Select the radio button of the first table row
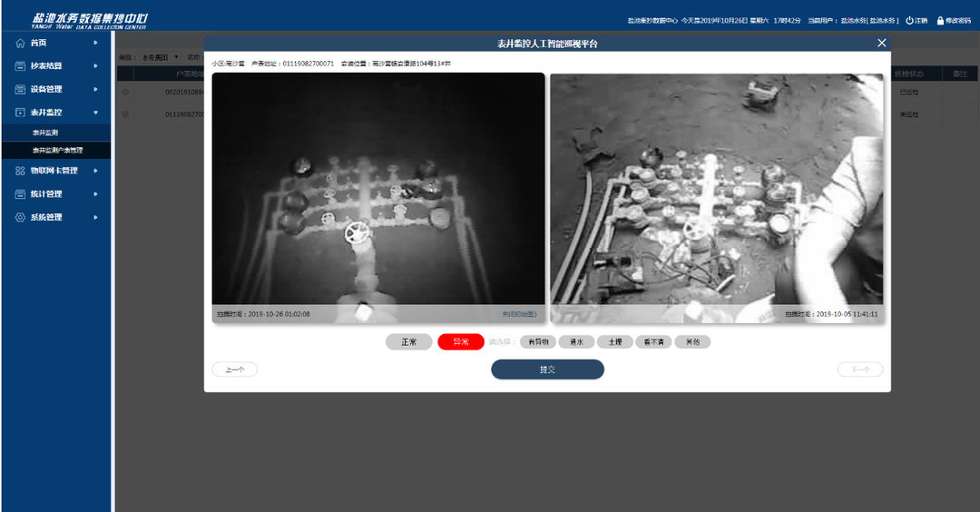 pyautogui.click(x=125, y=92)
